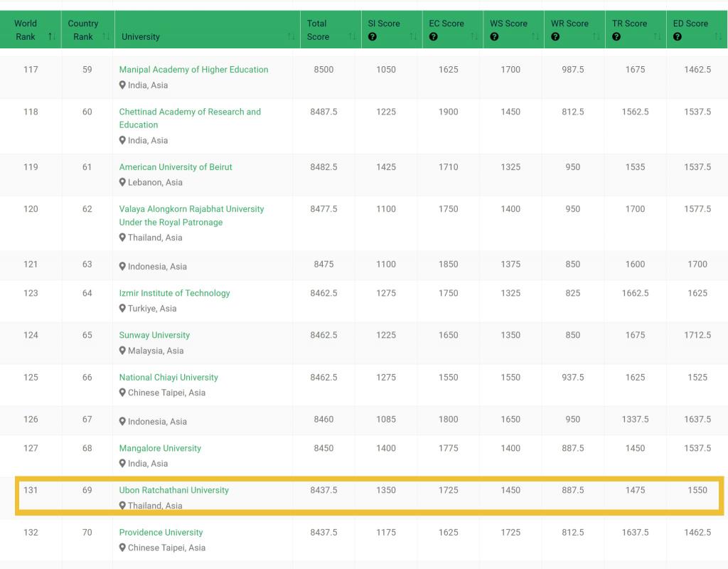This screenshot has height=569, width=728.
Task: Click the Providence University link
Action: tap(161, 532)
